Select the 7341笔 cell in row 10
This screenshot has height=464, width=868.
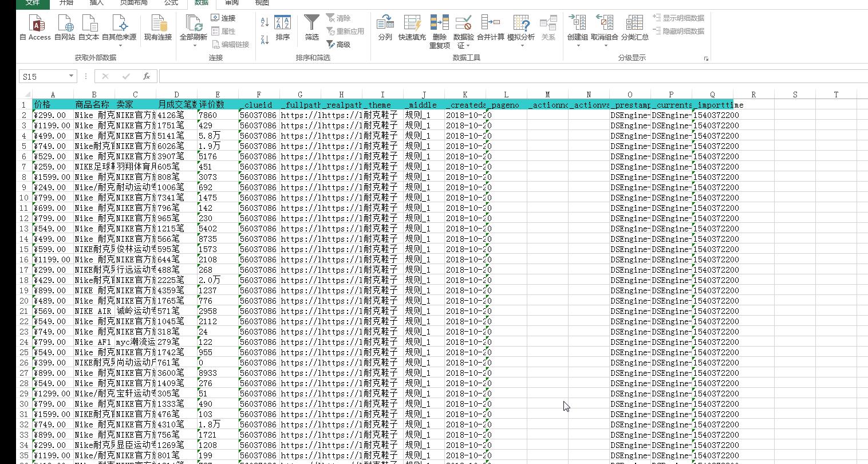tap(177, 198)
